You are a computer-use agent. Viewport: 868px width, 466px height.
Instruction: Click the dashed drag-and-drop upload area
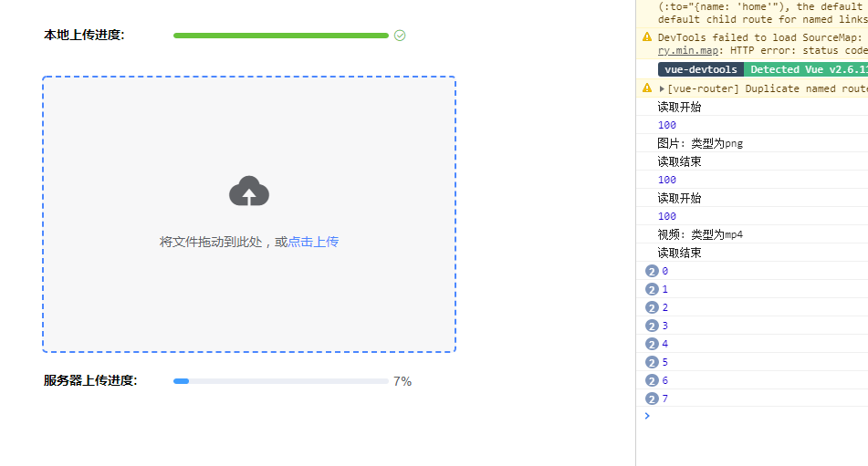[249, 214]
